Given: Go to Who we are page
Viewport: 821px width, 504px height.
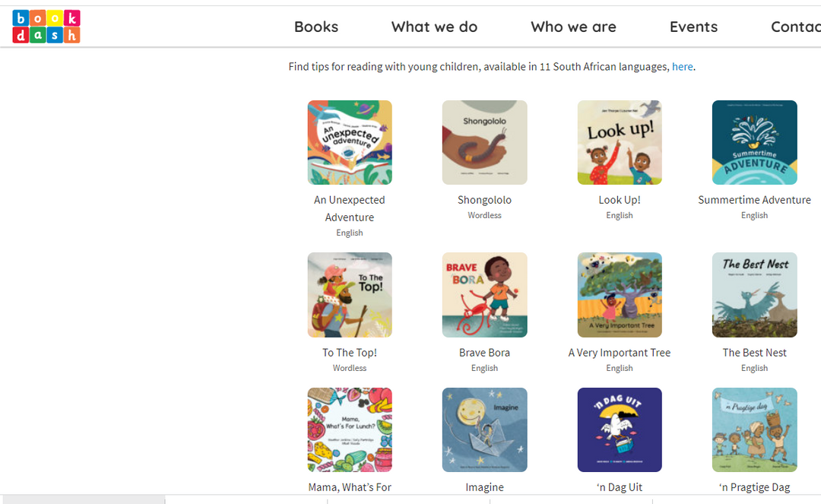Looking at the screenshot, I should (x=573, y=27).
